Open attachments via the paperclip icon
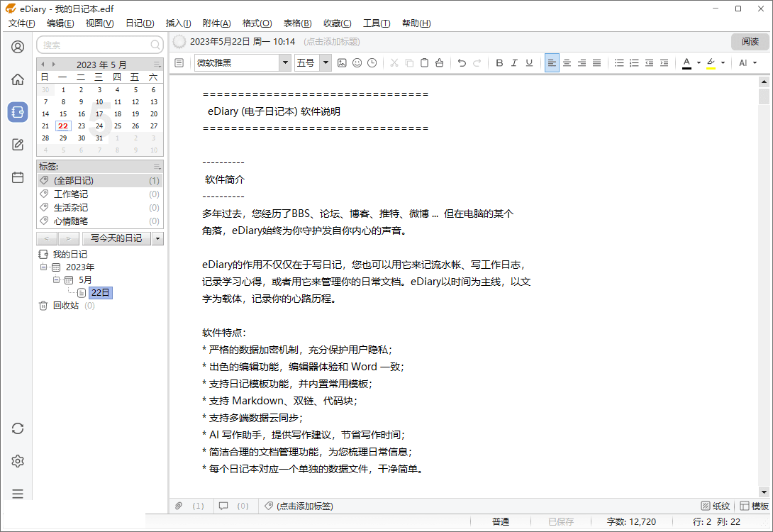 pos(179,506)
